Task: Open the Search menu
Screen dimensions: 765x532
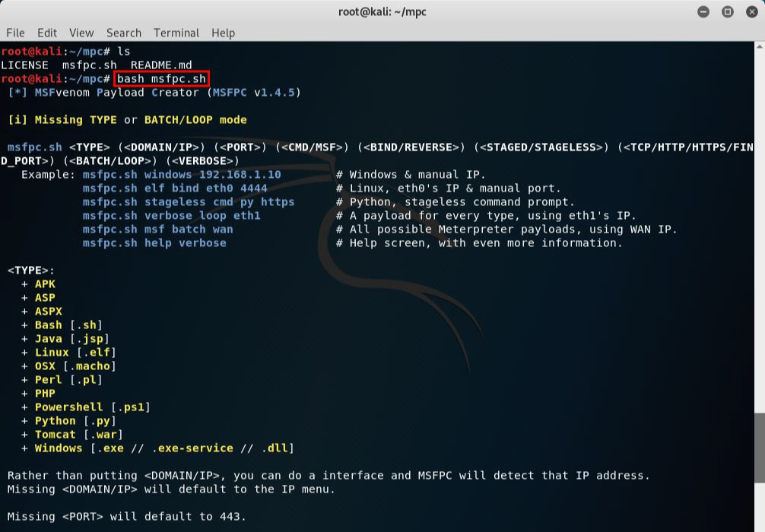Action: pyautogui.click(x=124, y=33)
